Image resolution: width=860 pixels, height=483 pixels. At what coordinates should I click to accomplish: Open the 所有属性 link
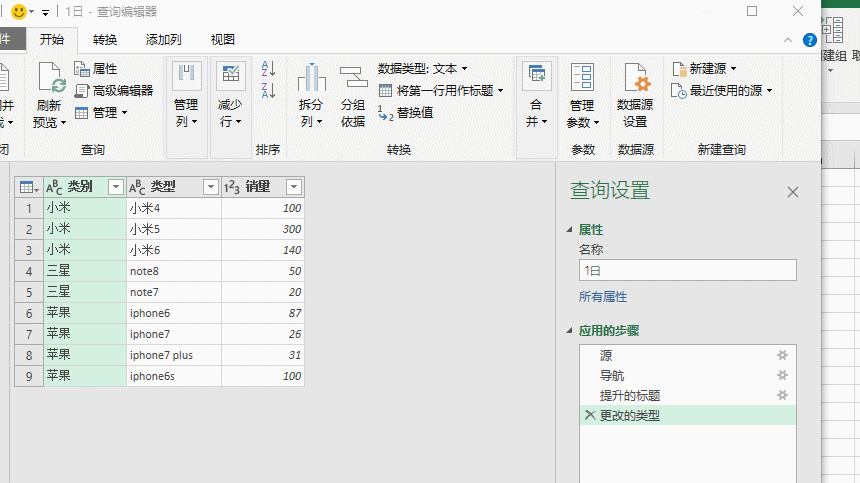[603, 297]
